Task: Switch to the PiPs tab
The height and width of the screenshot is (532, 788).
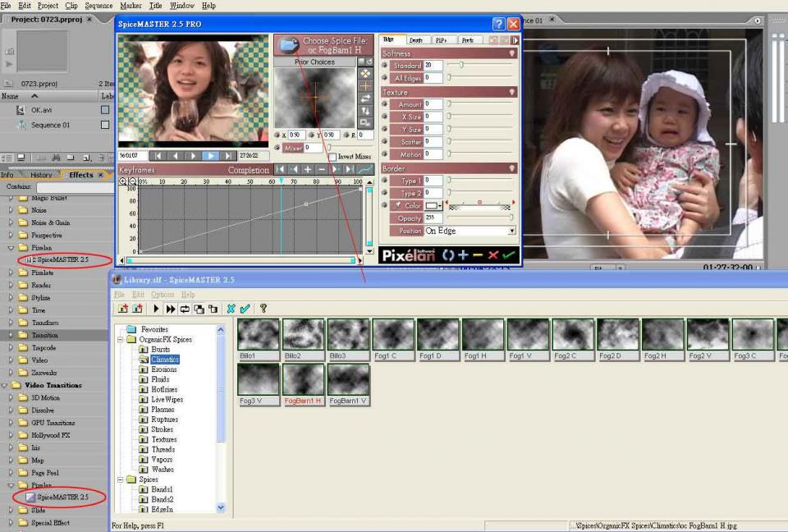Action: (442, 39)
